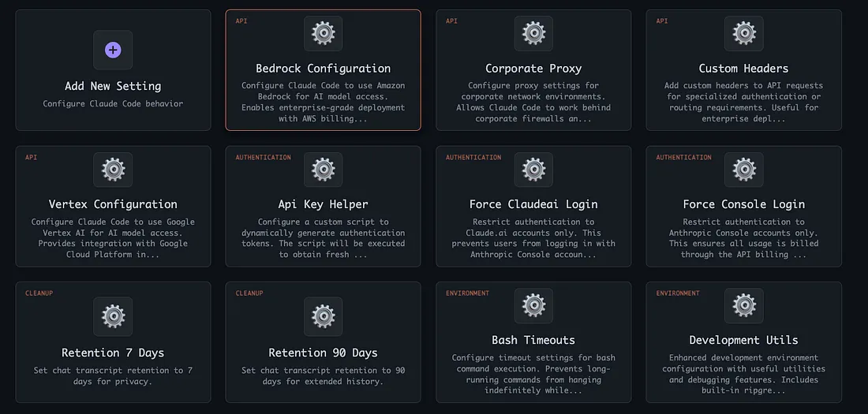Click the gear icon above Force Console Login
Screen dimensions: 868x414
point(743,170)
